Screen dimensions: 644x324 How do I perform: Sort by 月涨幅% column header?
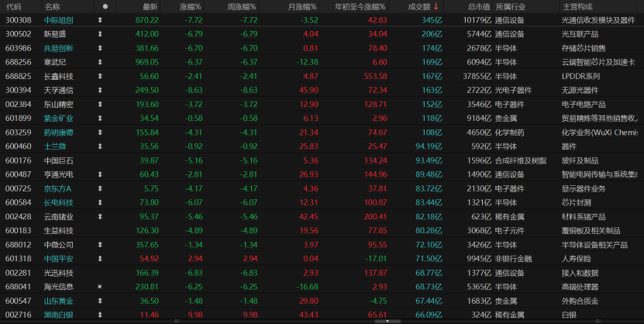302,6
